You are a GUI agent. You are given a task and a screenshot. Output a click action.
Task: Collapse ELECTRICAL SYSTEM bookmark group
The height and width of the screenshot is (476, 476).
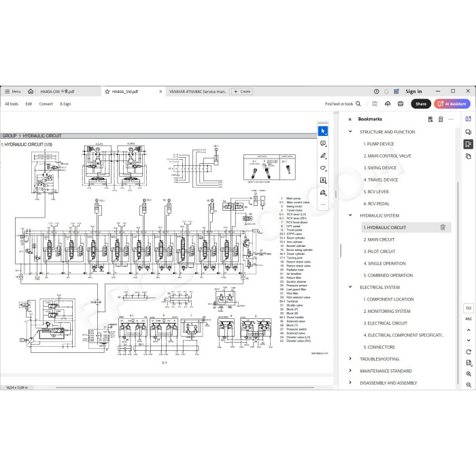coord(350,287)
